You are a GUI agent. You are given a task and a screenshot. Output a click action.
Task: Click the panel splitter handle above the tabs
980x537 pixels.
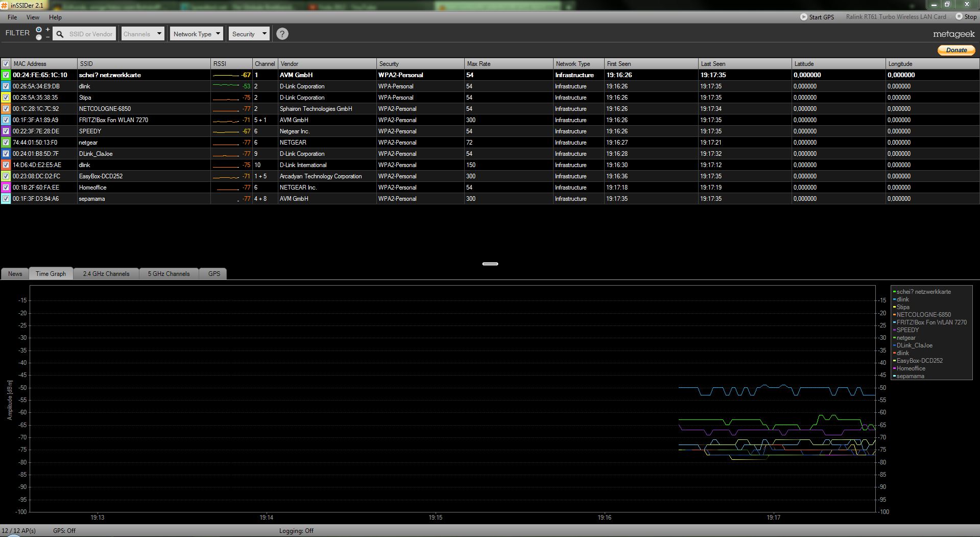click(490, 264)
